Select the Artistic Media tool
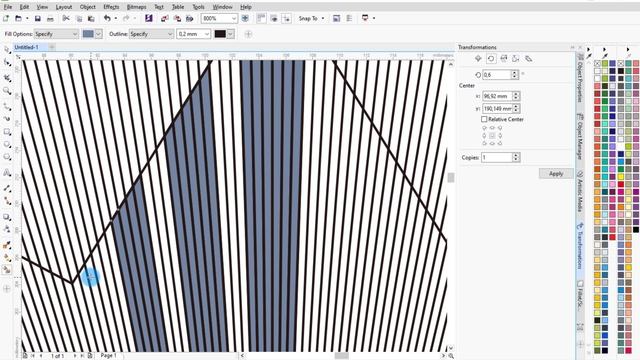The height and width of the screenshot is (360, 640). point(7,119)
